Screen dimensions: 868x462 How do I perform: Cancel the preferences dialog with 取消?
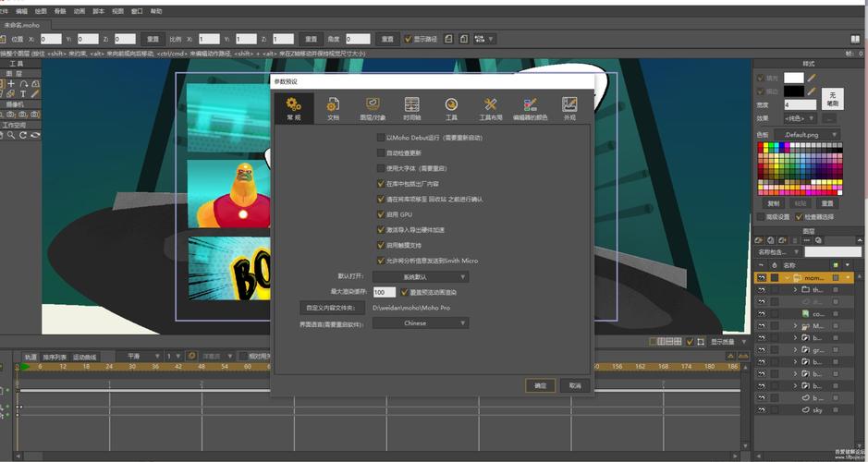tap(575, 385)
